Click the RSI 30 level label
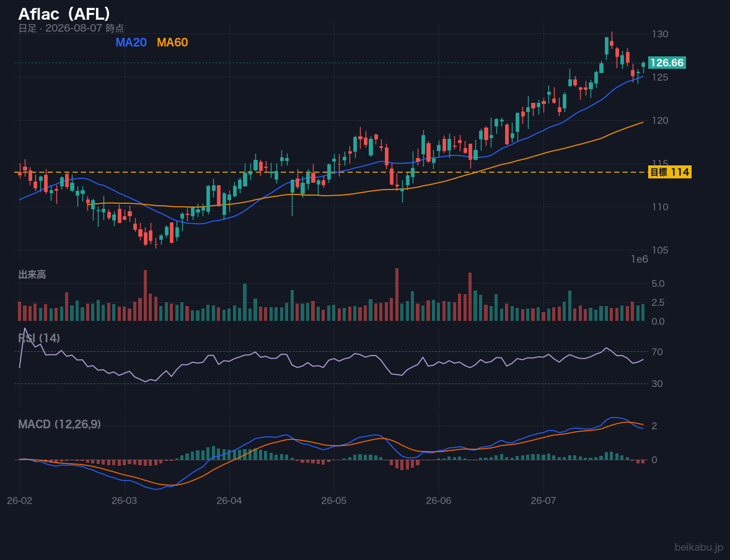 pyautogui.click(x=657, y=383)
